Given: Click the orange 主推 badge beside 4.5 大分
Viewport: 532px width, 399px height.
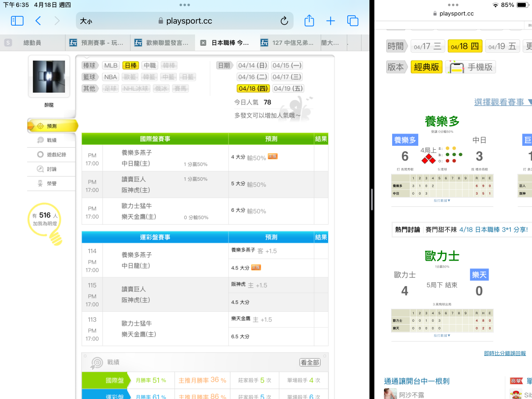Looking at the screenshot, I should tap(256, 267).
